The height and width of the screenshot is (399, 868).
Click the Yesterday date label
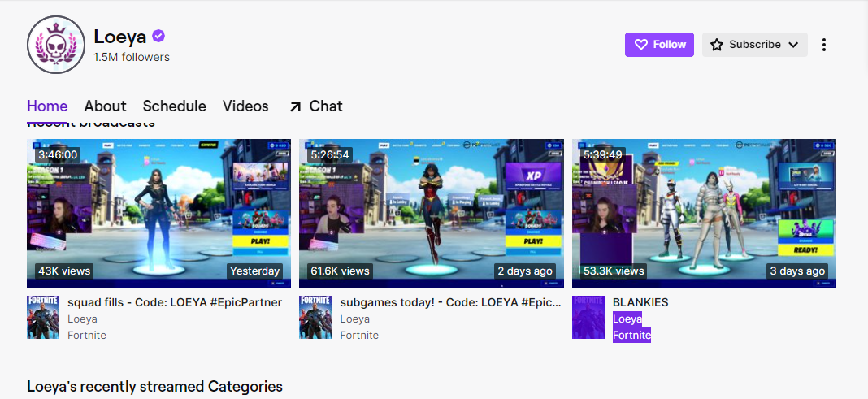254,271
